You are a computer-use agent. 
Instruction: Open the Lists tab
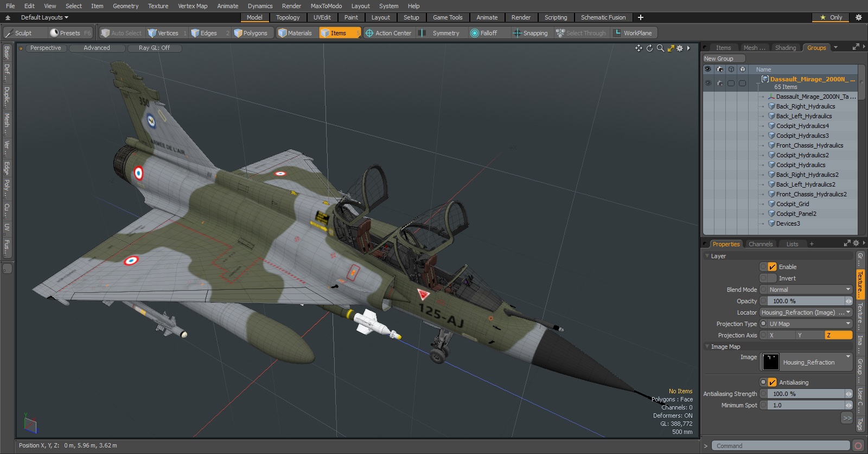click(792, 244)
